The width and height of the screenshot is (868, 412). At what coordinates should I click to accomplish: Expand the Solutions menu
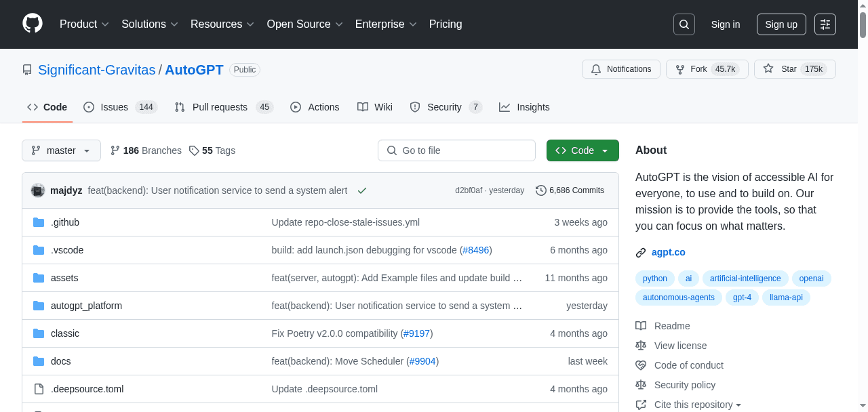pos(150,24)
